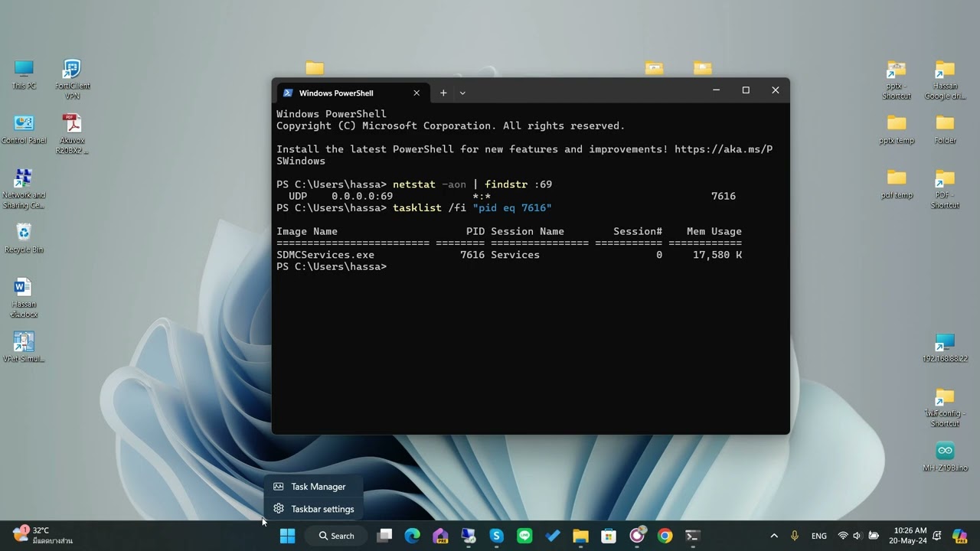Select the pptx temp folder
The width and height of the screenshot is (980, 551).
897,129
